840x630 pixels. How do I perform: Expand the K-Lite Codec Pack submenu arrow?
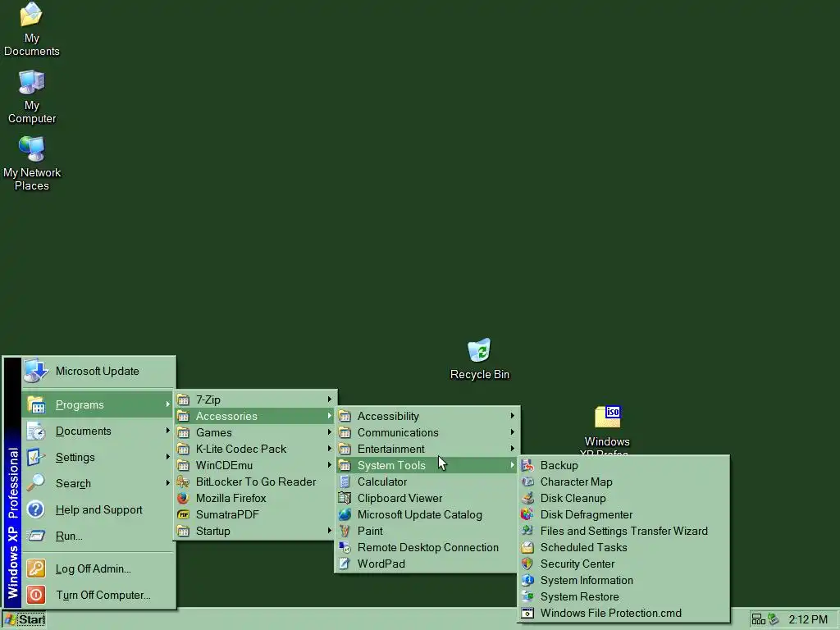pos(330,449)
